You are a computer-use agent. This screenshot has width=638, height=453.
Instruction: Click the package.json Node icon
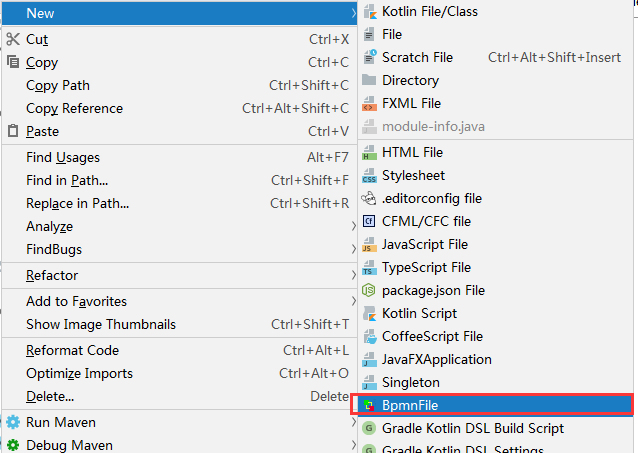click(x=369, y=291)
